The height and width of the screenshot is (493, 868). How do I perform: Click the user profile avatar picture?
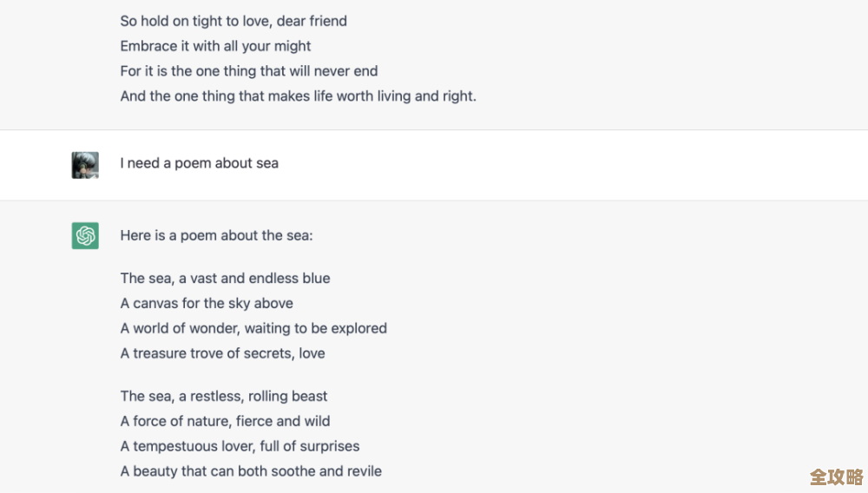coord(85,165)
